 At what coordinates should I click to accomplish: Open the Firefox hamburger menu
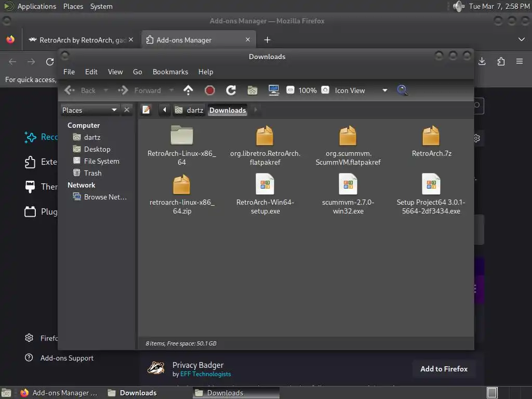[x=520, y=61]
